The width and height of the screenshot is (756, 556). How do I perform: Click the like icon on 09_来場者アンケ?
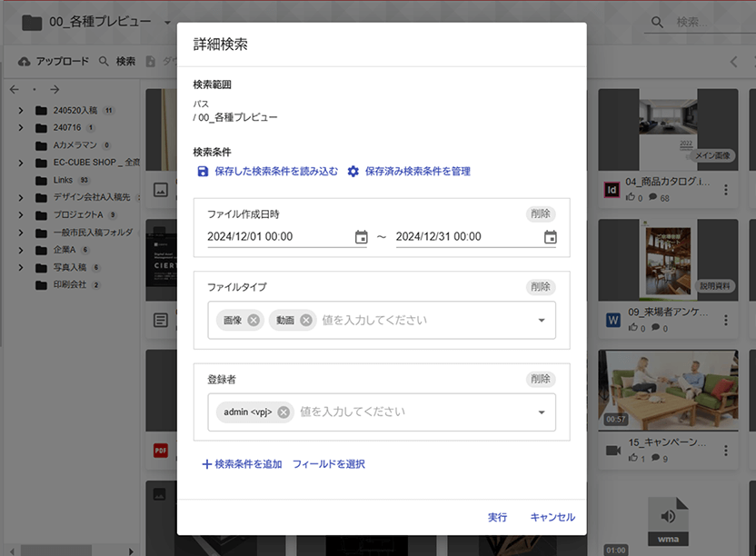pyautogui.click(x=632, y=327)
